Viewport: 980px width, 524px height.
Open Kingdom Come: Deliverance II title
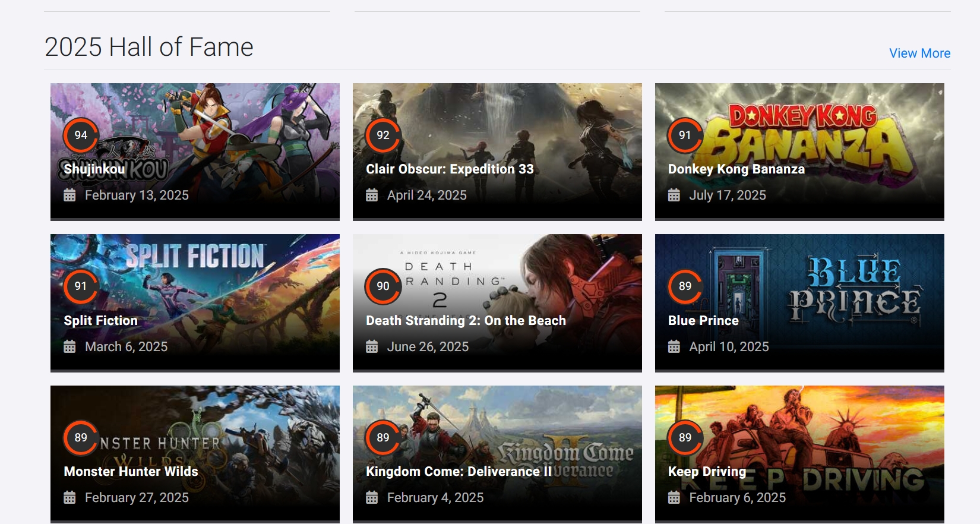tap(459, 472)
